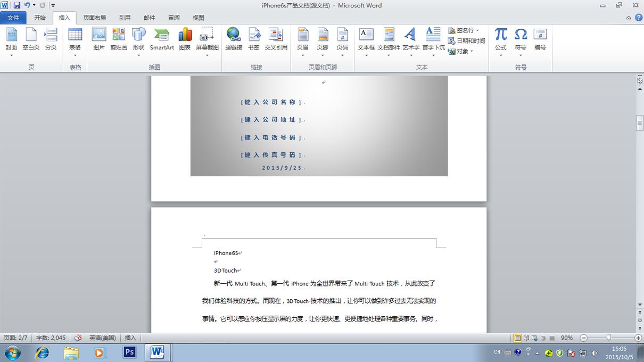Open the File (文件) tab
Screen dimensions: 644x362
pyautogui.click(x=13, y=18)
